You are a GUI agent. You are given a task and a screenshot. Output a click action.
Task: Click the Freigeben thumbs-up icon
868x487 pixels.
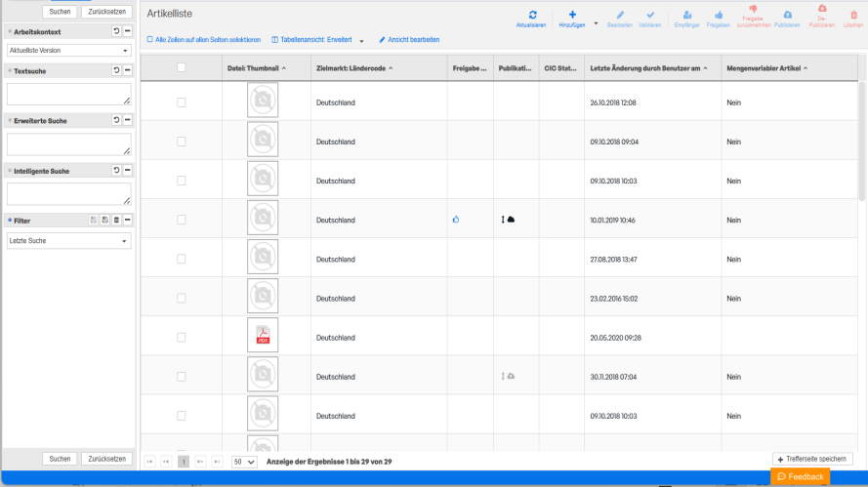(x=719, y=15)
